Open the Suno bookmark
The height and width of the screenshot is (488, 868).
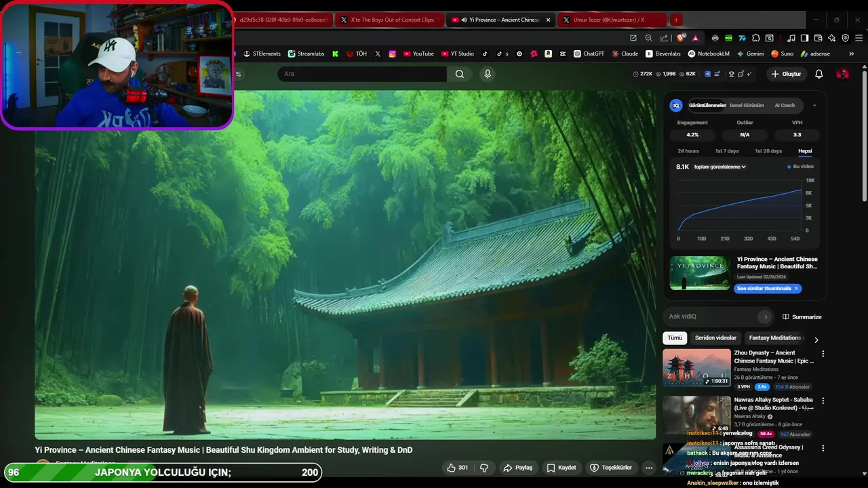(x=782, y=54)
